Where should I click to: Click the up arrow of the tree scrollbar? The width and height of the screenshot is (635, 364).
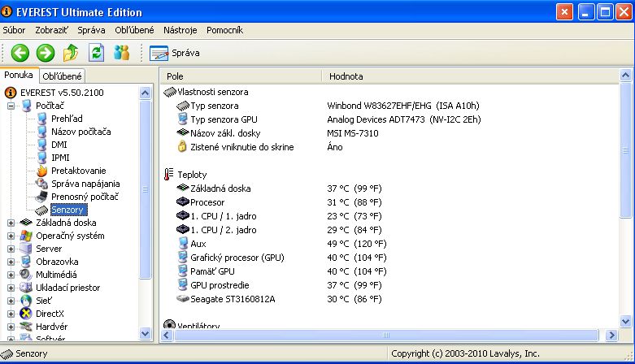coord(145,93)
